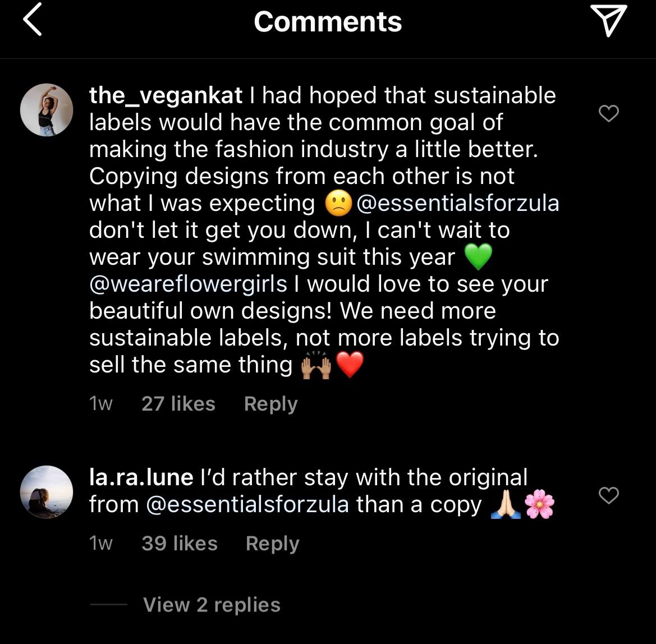Open the_vegankat's profile picture
656x644 pixels.
click(47, 110)
